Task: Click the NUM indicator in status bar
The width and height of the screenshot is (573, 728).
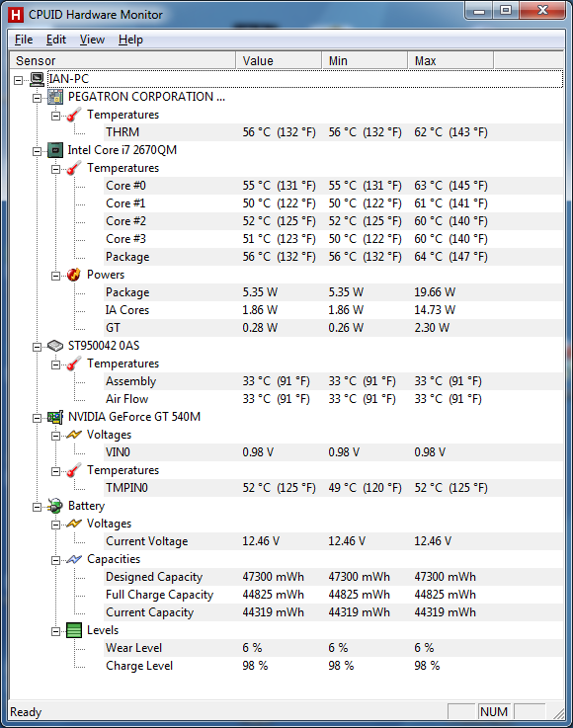Action: (494, 712)
